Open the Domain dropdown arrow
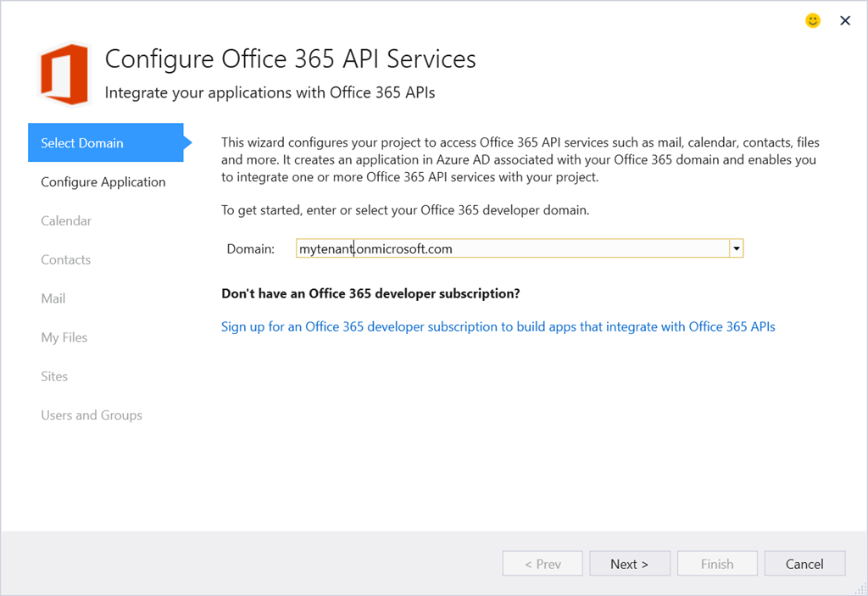The width and height of the screenshot is (868, 596). point(737,248)
